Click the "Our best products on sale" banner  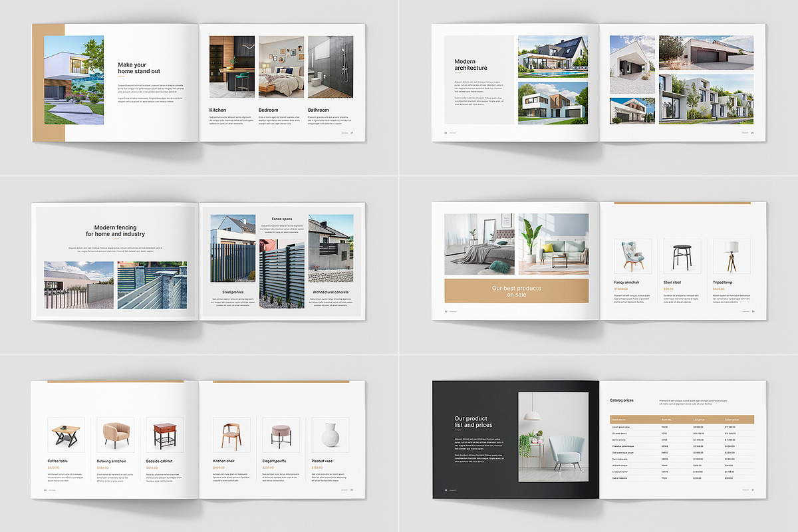(516, 291)
